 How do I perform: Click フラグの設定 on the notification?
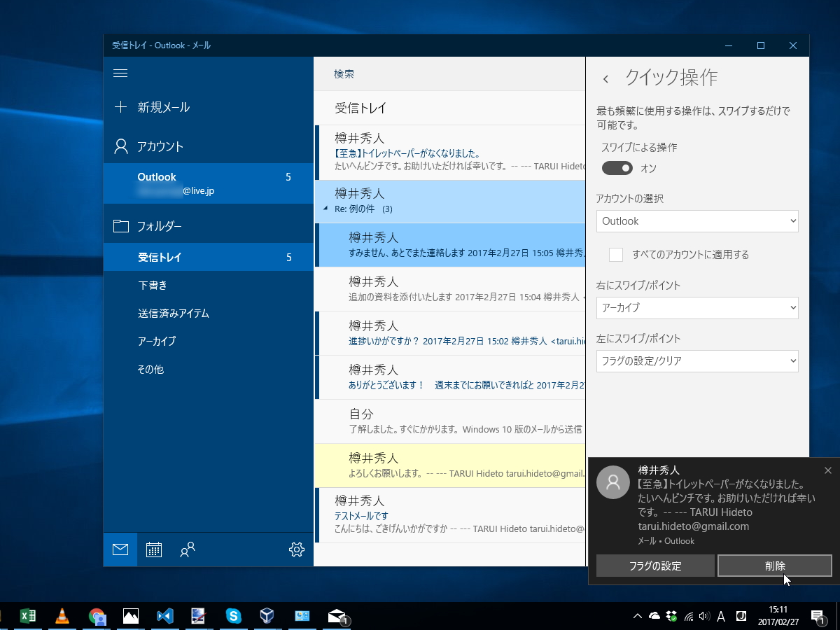(x=654, y=566)
